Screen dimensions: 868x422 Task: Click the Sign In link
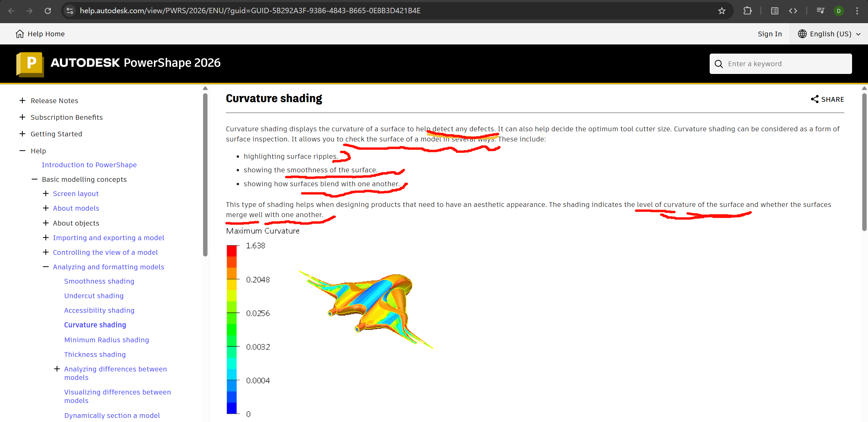click(770, 34)
